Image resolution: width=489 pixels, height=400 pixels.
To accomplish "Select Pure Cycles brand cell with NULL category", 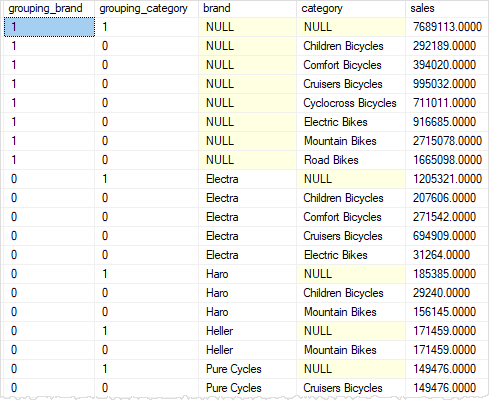I will pyautogui.click(x=247, y=369).
